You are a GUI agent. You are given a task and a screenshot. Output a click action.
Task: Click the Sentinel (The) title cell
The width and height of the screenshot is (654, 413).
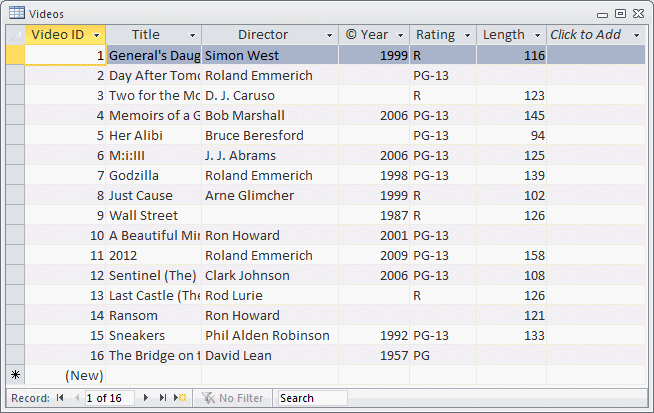(x=153, y=275)
